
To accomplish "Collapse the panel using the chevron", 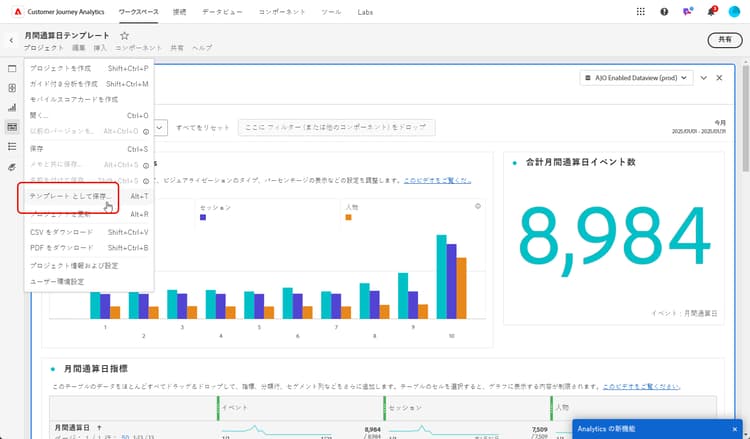I will (703, 77).
